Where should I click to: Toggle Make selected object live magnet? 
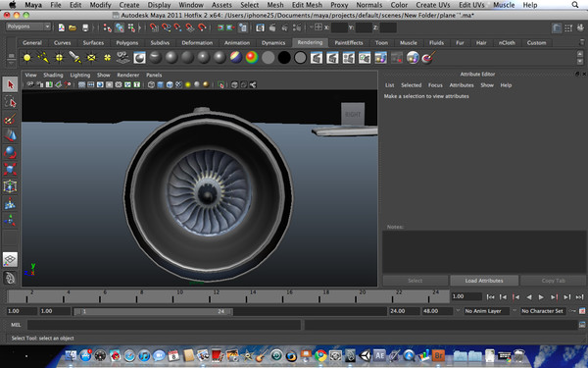pyautogui.click(x=202, y=27)
